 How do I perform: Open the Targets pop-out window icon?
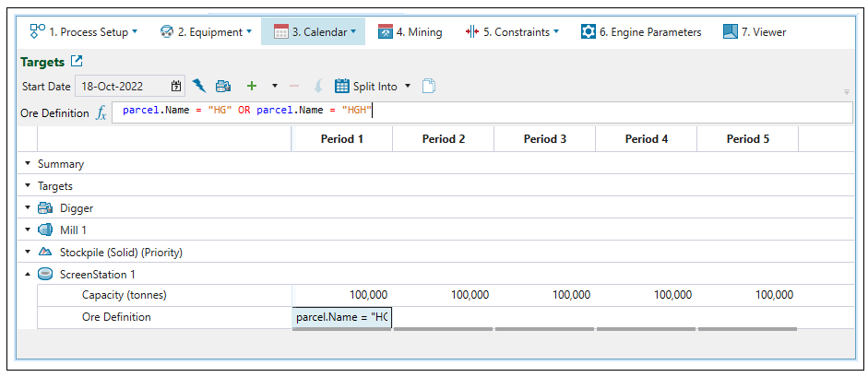(77, 62)
